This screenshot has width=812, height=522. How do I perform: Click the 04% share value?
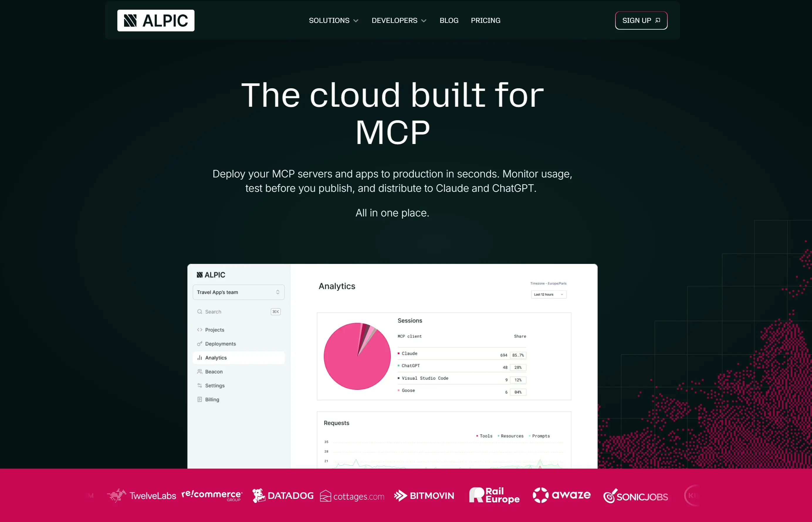coord(518,392)
